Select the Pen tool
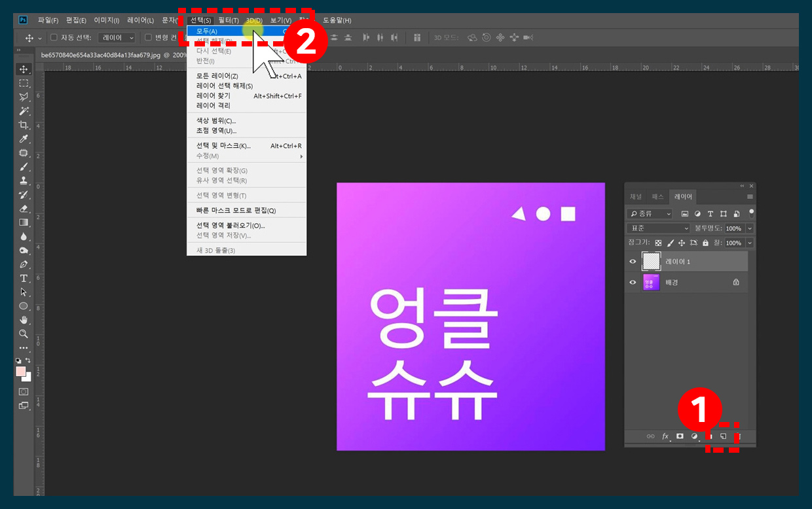The width and height of the screenshot is (812, 509). click(24, 264)
